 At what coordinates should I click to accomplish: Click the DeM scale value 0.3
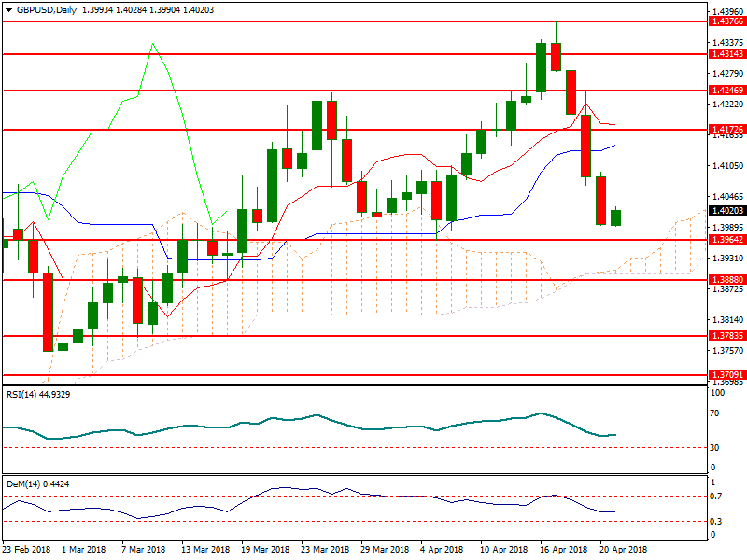coord(714,521)
